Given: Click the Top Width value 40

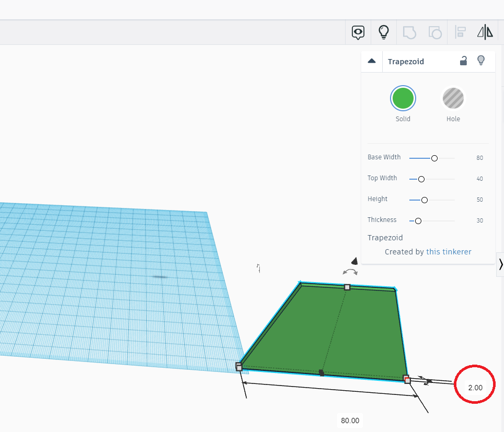Looking at the screenshot, I should [x=479, y=179].
